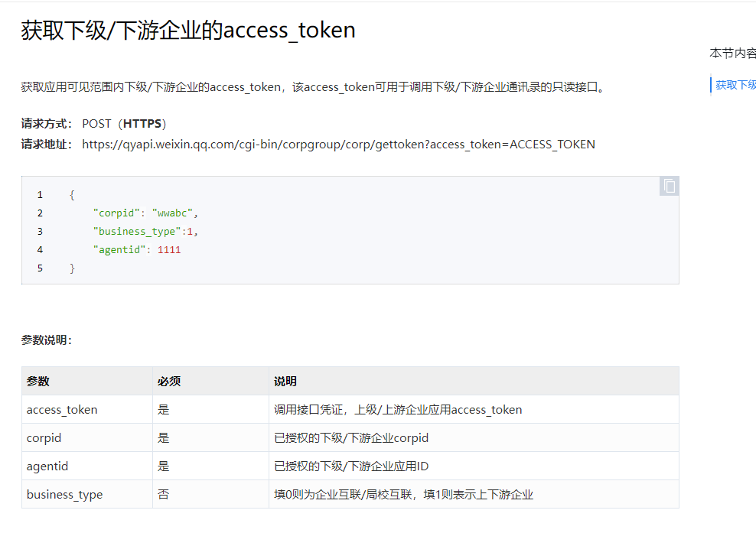This screenshot has height=559, width=756.
Task: Click the 请求方式 POST HTTPS label
Action: 92,123
